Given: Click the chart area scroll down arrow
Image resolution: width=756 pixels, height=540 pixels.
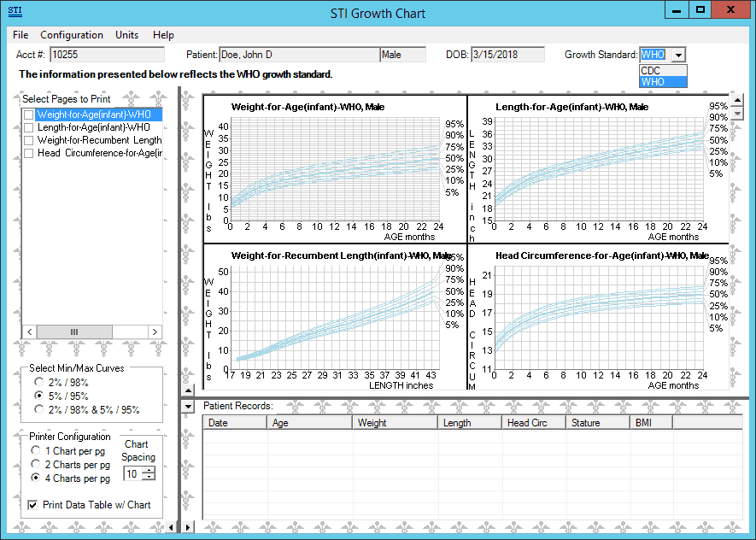Looking at the screenshot, I should coord(737,114).
